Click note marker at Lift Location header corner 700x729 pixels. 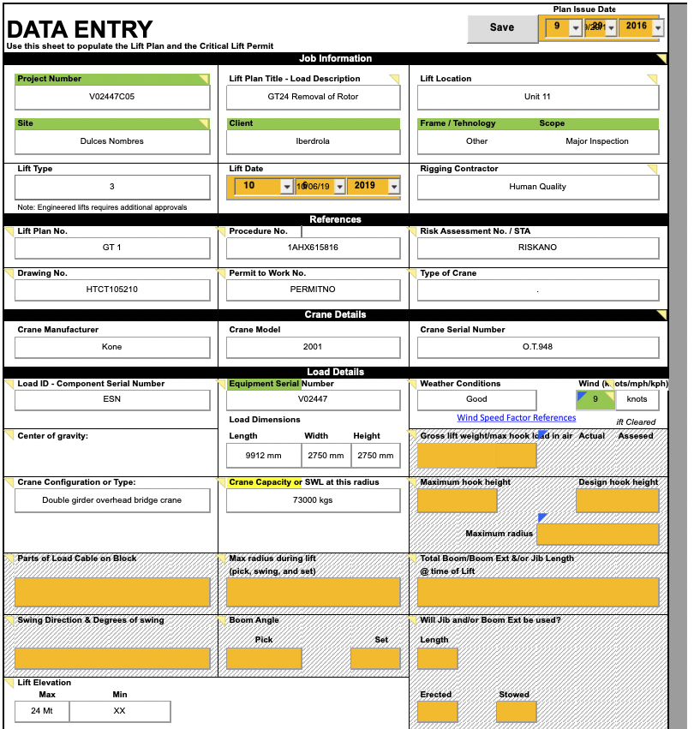tap(653, 79)
